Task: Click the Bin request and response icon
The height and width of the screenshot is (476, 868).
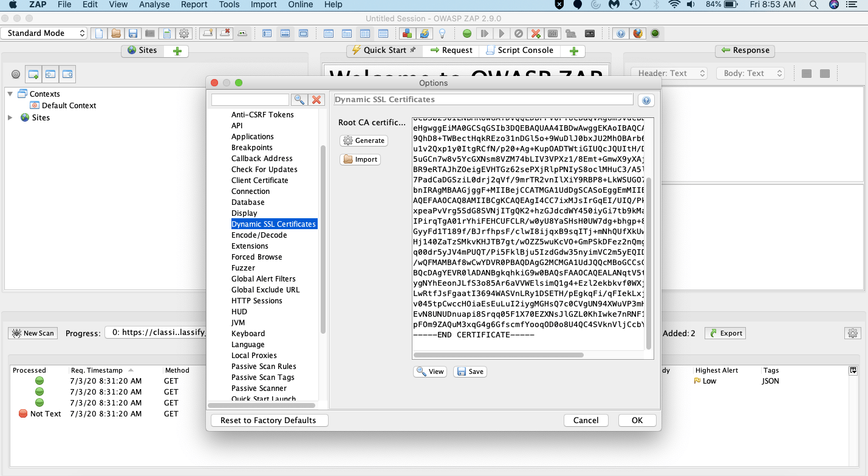Action: coord(518,33)
